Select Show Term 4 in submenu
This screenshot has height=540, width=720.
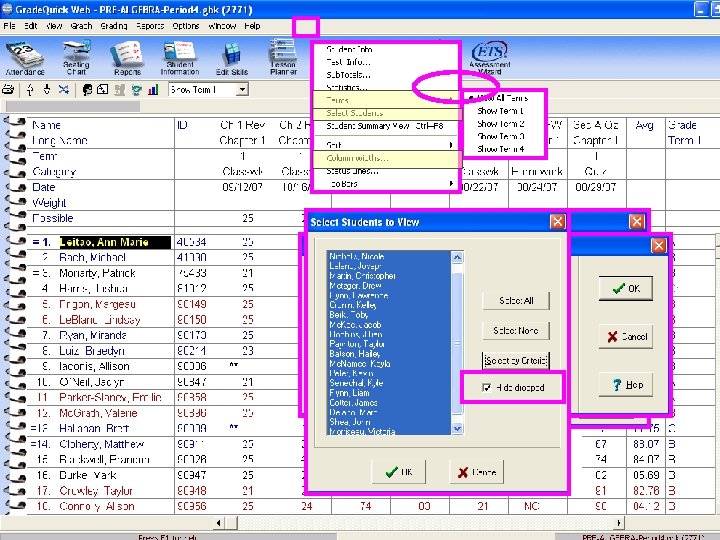click(x=503, y=149)
